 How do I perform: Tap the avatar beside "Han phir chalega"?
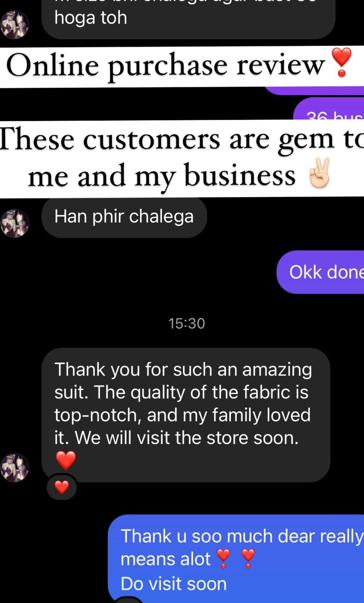click(x=15, y=223)
